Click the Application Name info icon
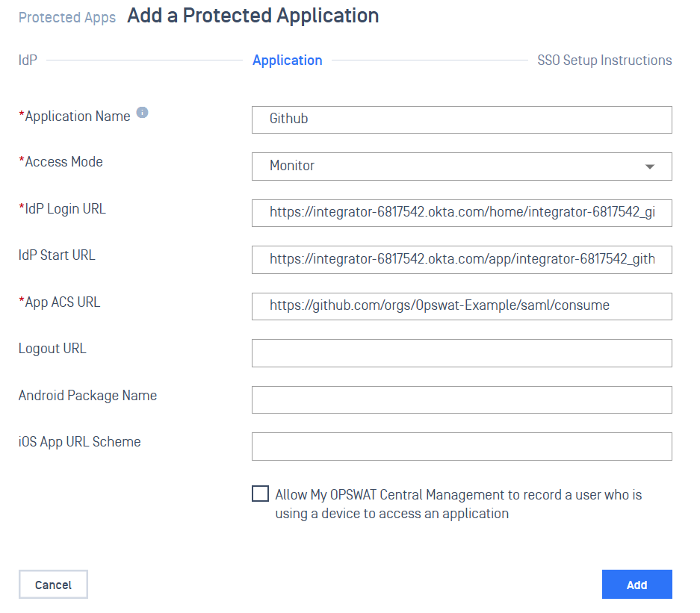Viewport: 700px width, 613px height. coord(142,113)
